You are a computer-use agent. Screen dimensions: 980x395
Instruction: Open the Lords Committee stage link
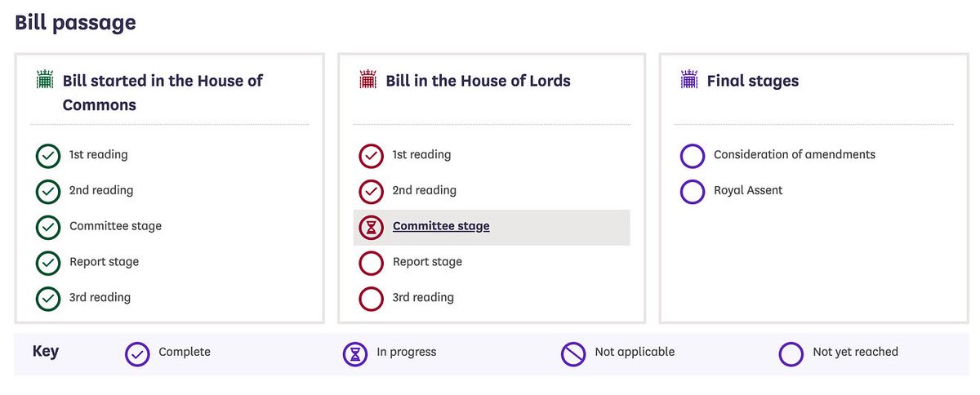[441, 226]
